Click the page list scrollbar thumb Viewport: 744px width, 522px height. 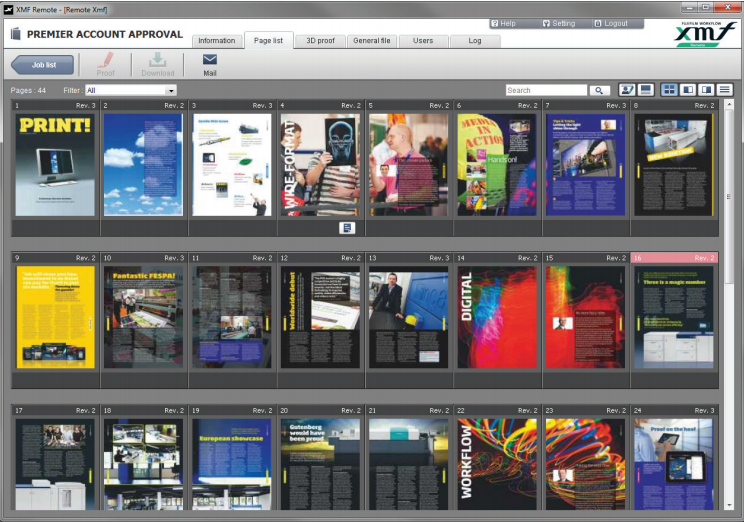[x=729, y=197]
